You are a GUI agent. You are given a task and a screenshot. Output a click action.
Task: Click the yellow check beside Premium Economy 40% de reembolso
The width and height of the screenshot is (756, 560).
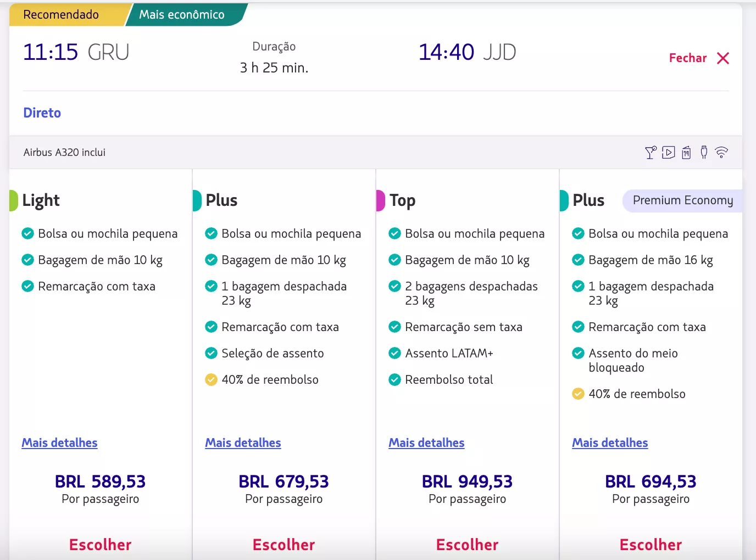click(578, 394)
